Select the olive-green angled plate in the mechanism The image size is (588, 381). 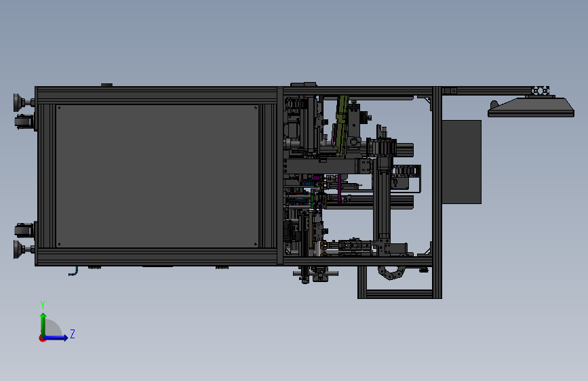(342, 125)
